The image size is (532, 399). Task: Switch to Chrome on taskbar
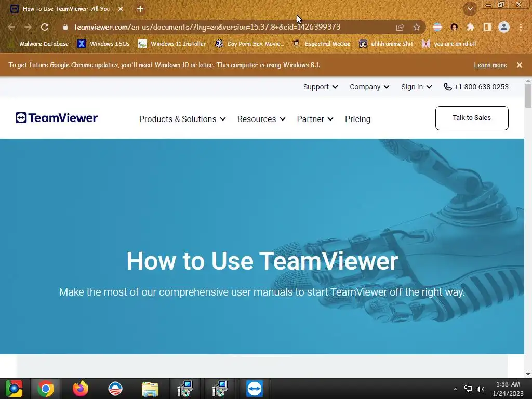(x=46, y=389)
